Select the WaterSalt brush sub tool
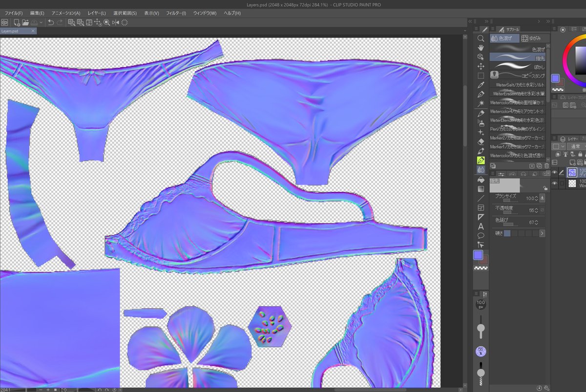This screenshot has width=586, height=392. point(518,84)
